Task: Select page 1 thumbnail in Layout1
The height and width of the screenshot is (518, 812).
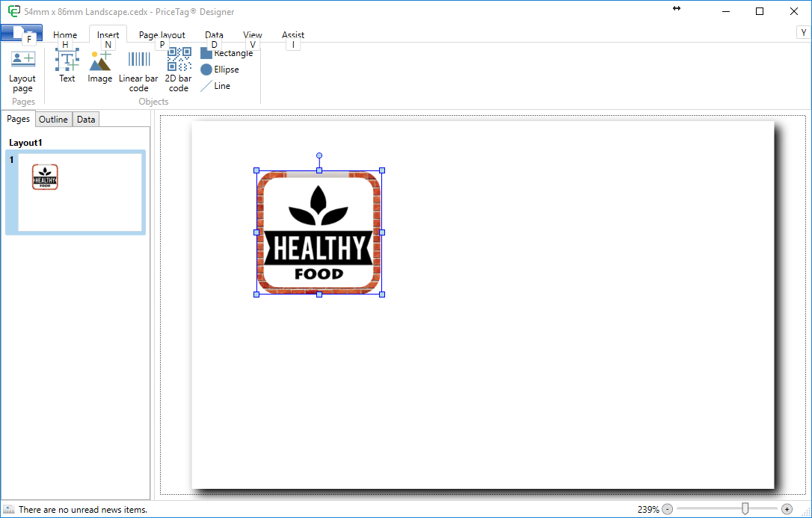Action: (76, 192)
